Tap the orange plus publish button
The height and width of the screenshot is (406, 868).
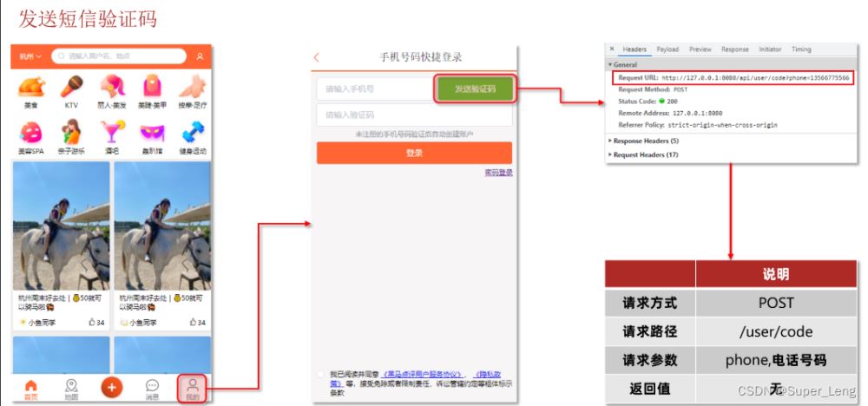[x=112, y=388]
